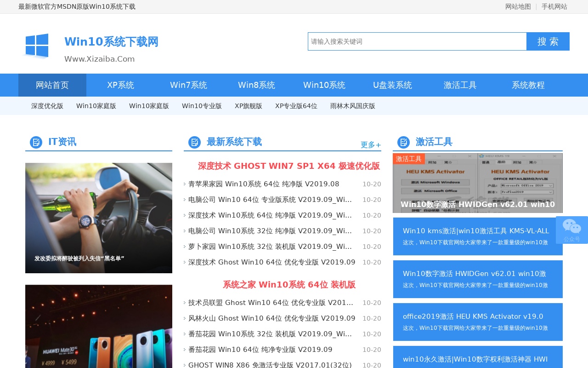Open 萝卜家园 Win10系统 32位 装机版 entry
This screenshot has width=588, height=368.
click(270, 247)
